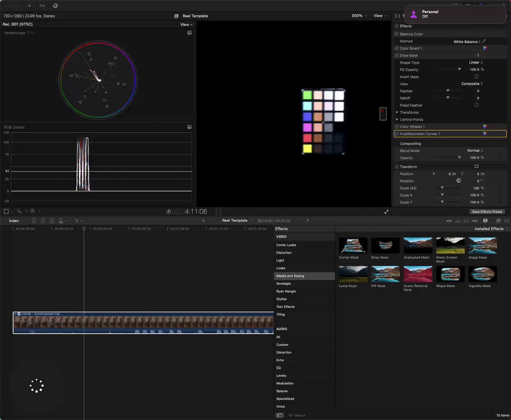Image resolution: width=511 pixels, height=420 pixels.
Task: Toggle audio skimming headphones icon
Action: [466, 221]
